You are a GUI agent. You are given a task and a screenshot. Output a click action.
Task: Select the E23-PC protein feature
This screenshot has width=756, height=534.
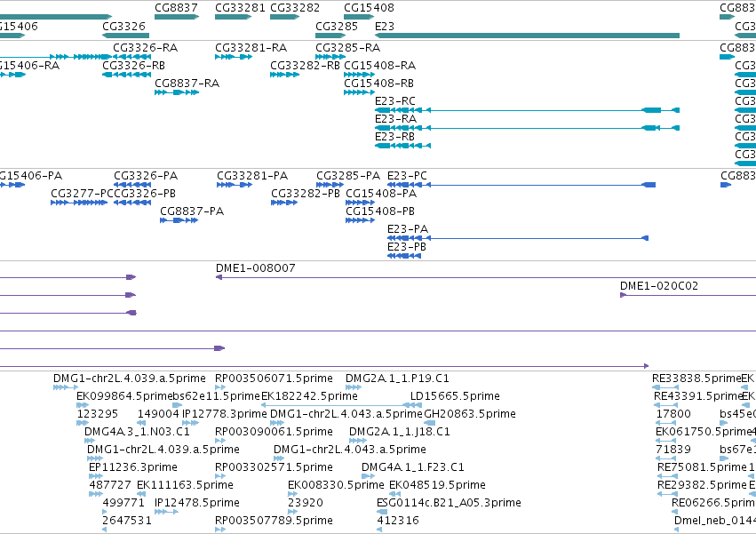(521, 185)
